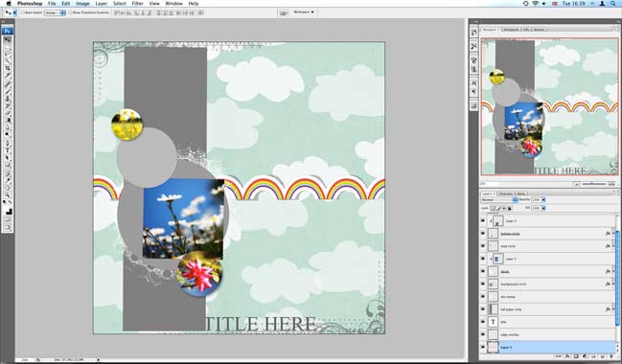622x364 pixels.
Task: Select the Brush tool
Action: (8, 91)
